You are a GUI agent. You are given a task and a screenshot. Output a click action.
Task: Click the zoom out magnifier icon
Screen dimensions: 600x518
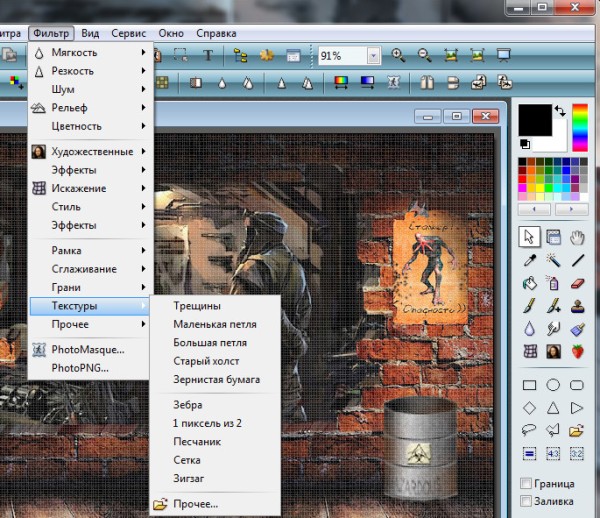click(424, 56)
